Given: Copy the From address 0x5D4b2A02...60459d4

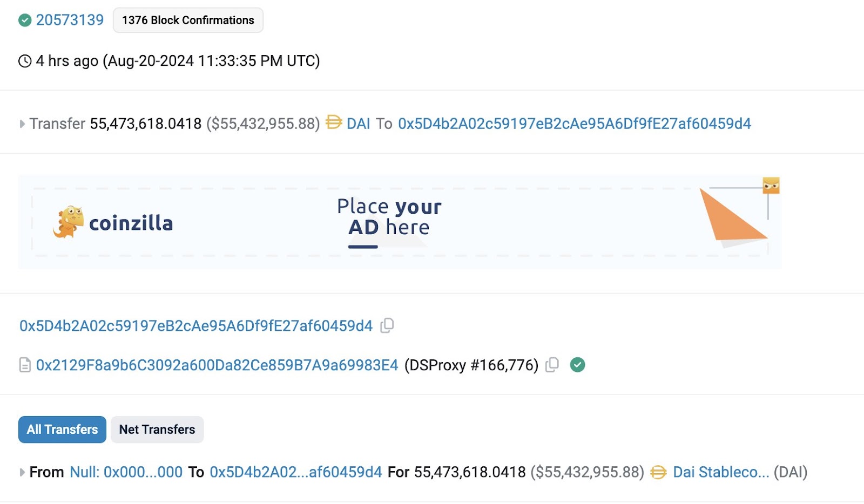Looking at the screenshot, I should pos(387,325).
